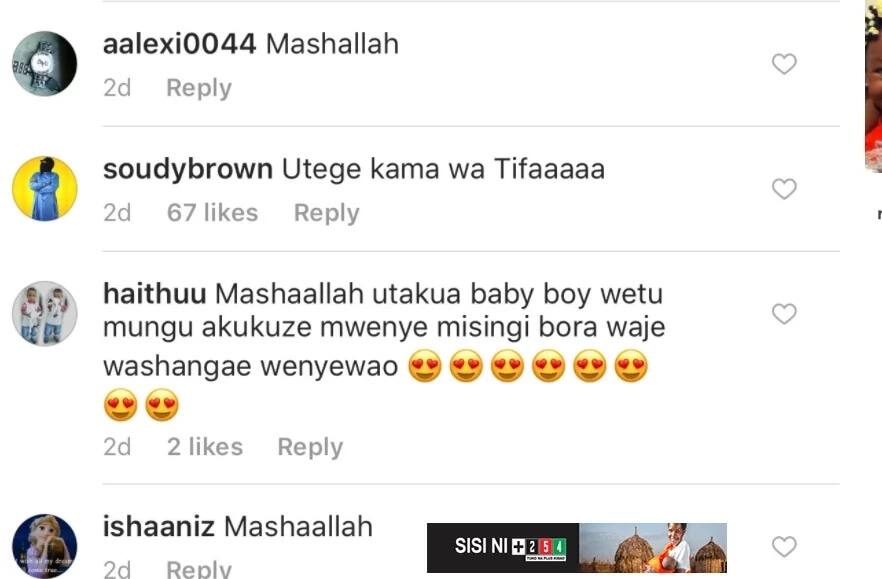Image resolution: width=882 pixels, height=579 pixels.
Task: Reply to ishaaniz's comment
Action: click(x=199, y=568)
